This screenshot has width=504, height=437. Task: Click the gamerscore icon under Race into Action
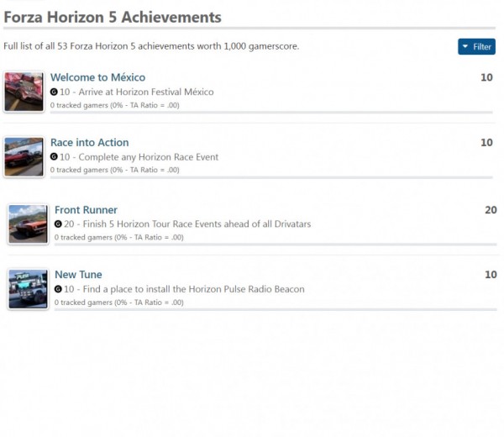tap(55, 156)
